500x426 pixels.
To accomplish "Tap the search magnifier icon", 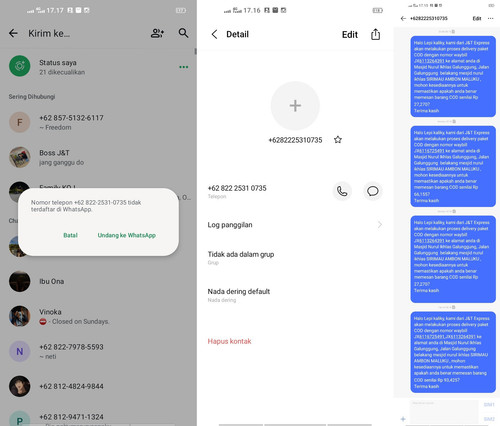I will [183, 33].
